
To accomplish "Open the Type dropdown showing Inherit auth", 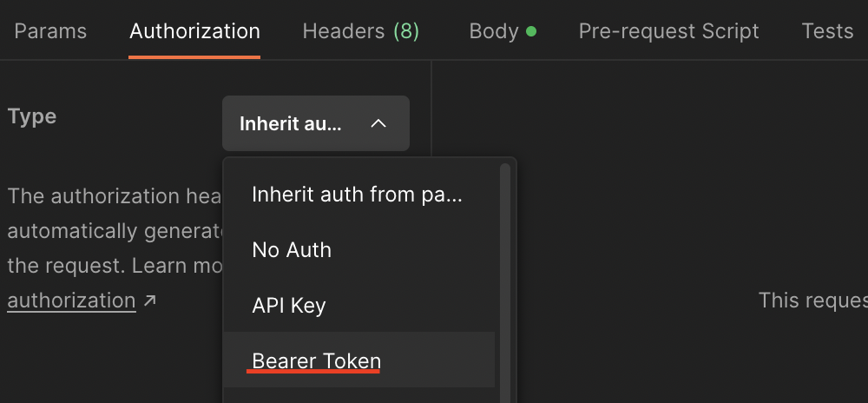I will click(315, 123).
